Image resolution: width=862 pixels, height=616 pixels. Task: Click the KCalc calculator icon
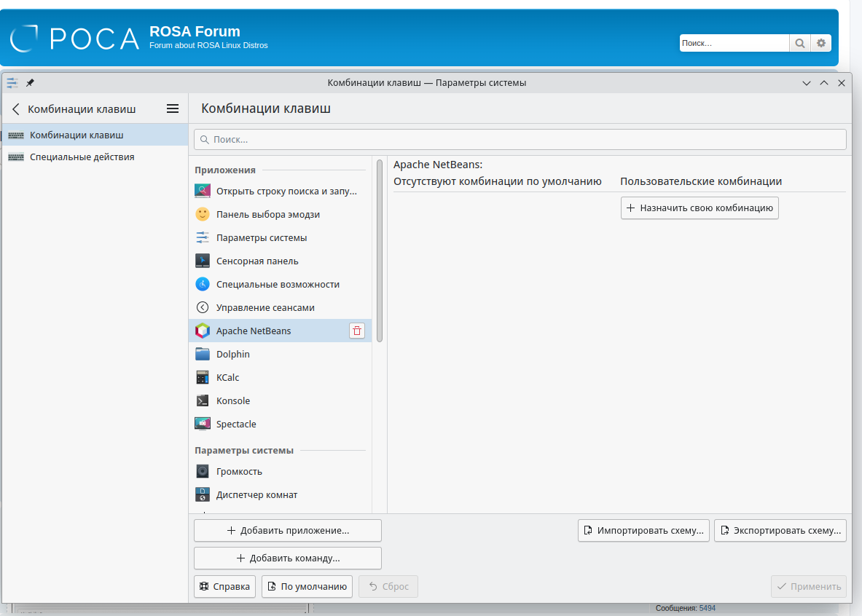pyautogui.click(x=203, y=377)
